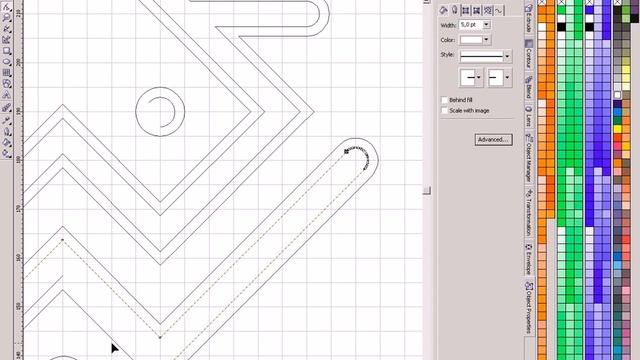The width and height of the screenshot is (640, 360).
Task: Select the Shape tool in the toolbox
Action: pos(7,7)
